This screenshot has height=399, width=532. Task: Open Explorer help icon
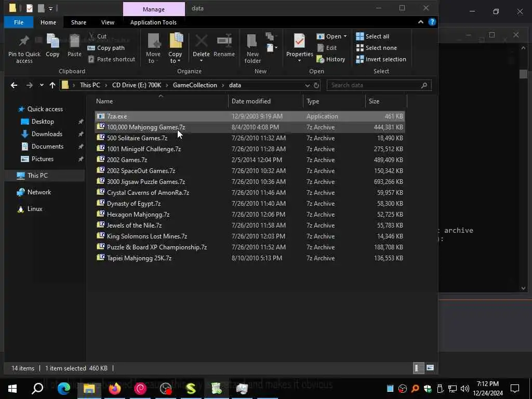(432, 22)
